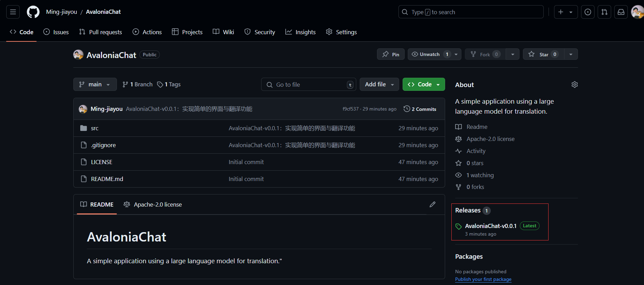Open the notifications inbox icon
The image size is (644, 285).
pos(621,12)
